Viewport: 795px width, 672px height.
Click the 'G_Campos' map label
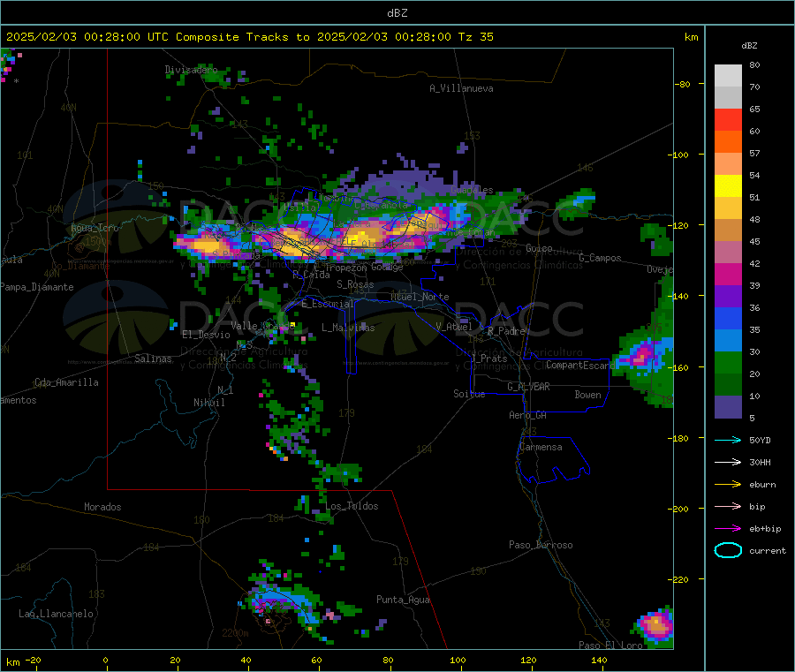pyautogui.click(x=600, y=258)
